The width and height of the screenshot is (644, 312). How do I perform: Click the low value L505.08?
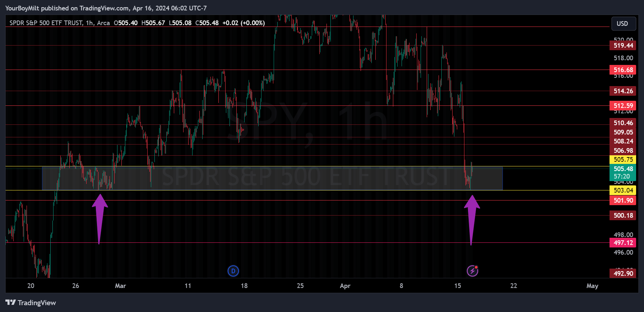pyautogui.click(x=180, y=23)
